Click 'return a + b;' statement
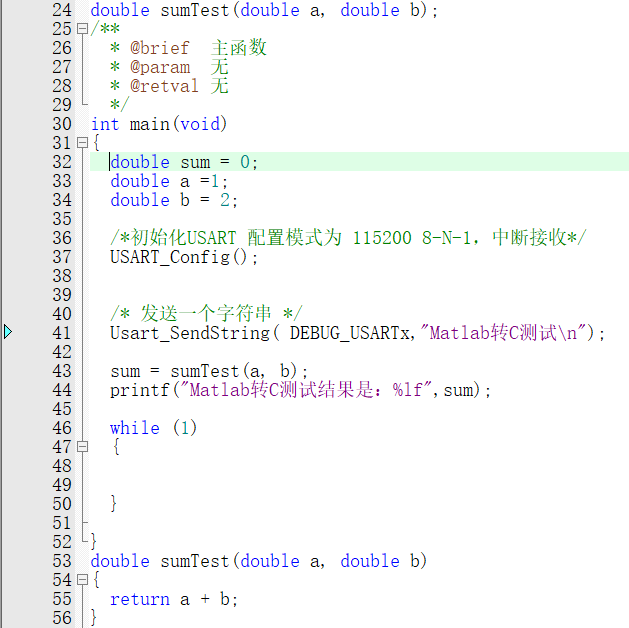This screenshot has height=628, width=629. (174, 600)
